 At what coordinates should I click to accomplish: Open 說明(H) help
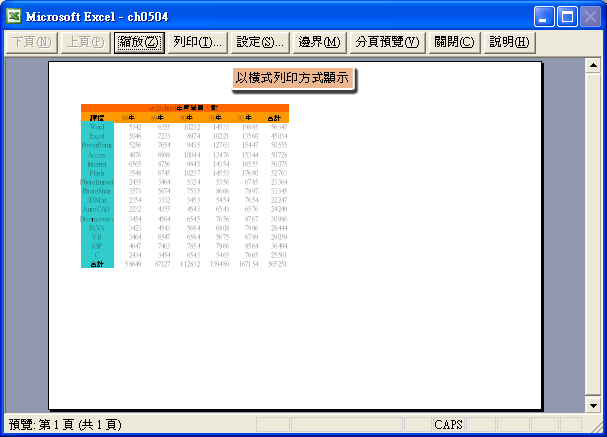coord(509,42)
